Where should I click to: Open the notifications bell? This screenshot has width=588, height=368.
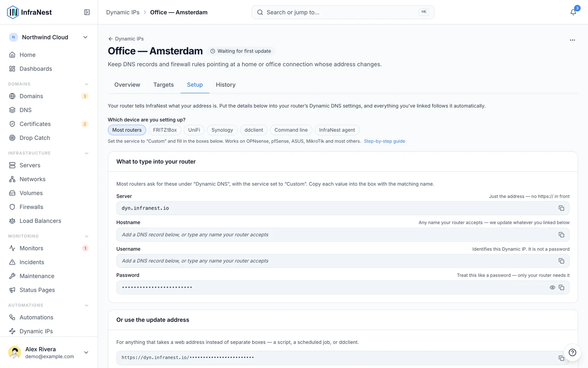pyautogui.click(x=573, y=12)
